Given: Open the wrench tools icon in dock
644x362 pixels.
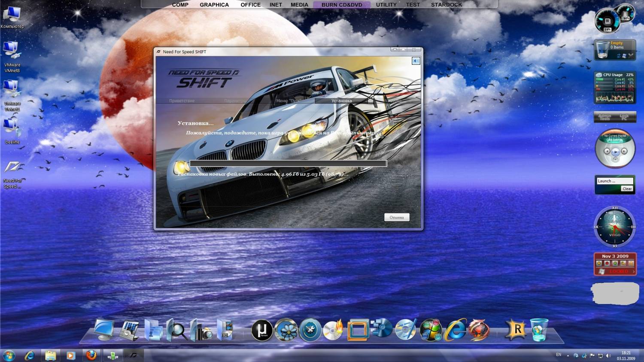Looking at the screenshot, I should coord(310,330).
